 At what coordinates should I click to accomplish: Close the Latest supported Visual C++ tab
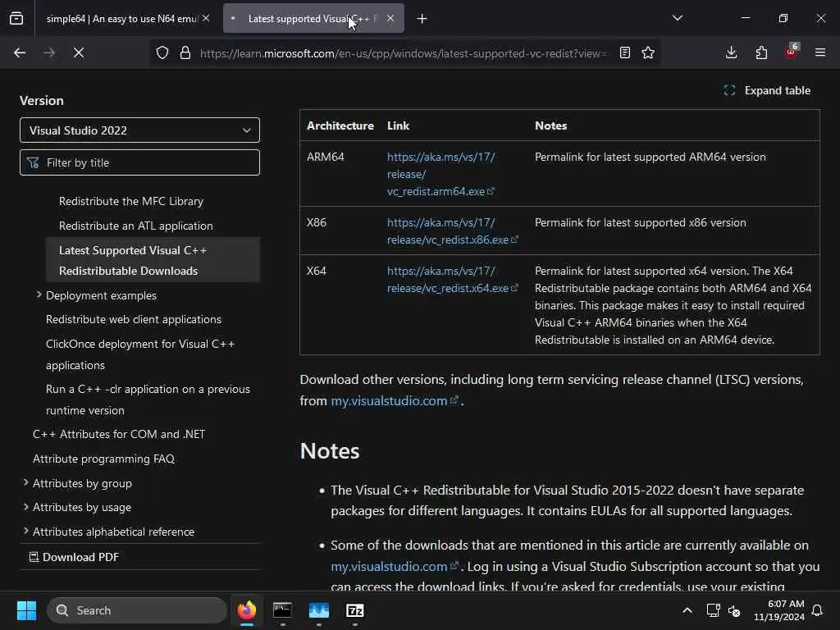pyautogui.click(x=390, y=18)
